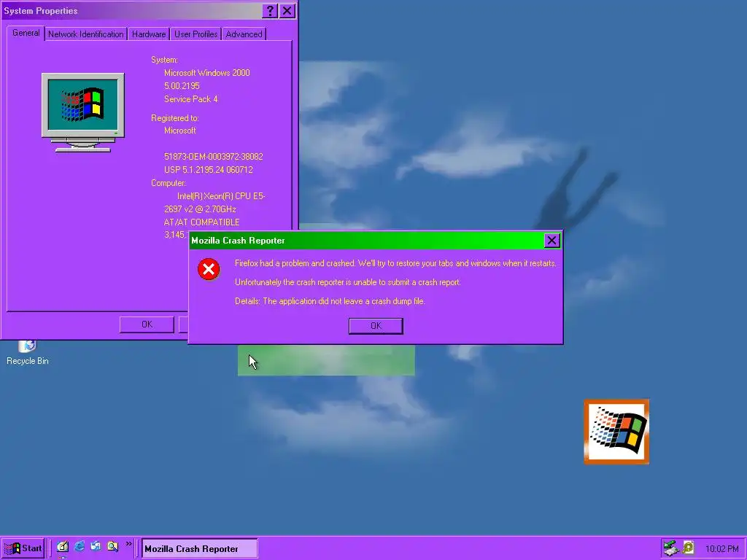Click the System Properties help question mark

(270, 11)
